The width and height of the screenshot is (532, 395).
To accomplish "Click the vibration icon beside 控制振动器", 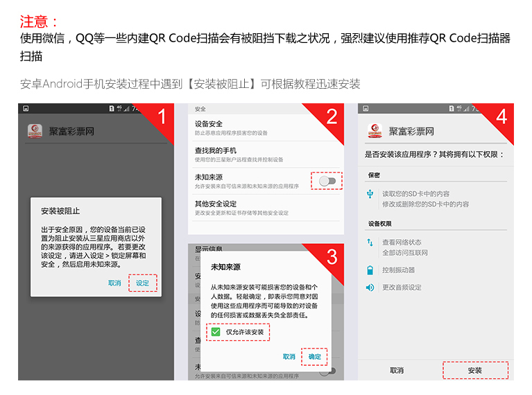I will 370,270.
